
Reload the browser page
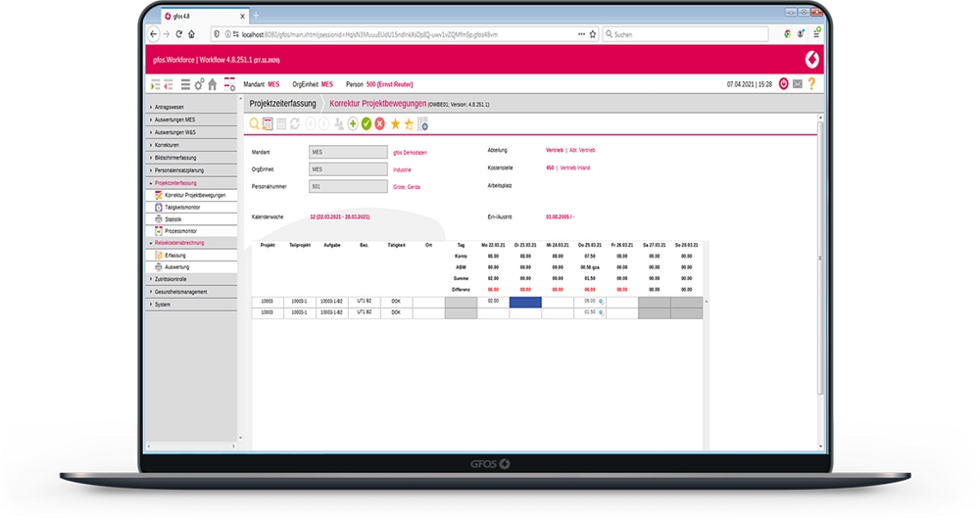coord(178,34)
